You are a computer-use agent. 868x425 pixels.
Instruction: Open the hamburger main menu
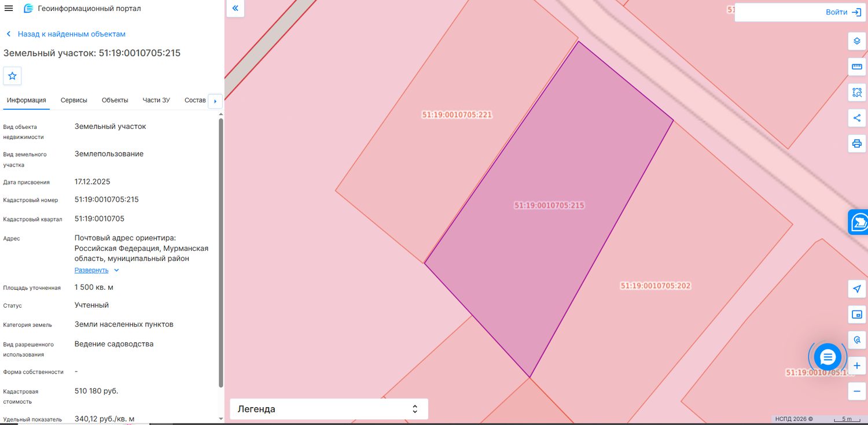click(9, 8)
